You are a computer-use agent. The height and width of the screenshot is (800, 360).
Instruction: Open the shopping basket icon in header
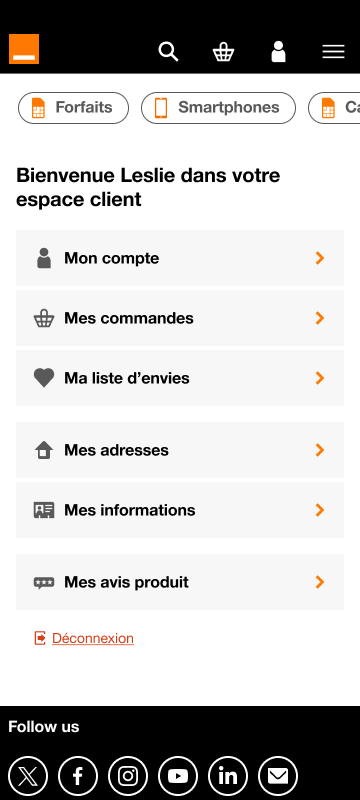pyautogui.click(x=223, y=52)
